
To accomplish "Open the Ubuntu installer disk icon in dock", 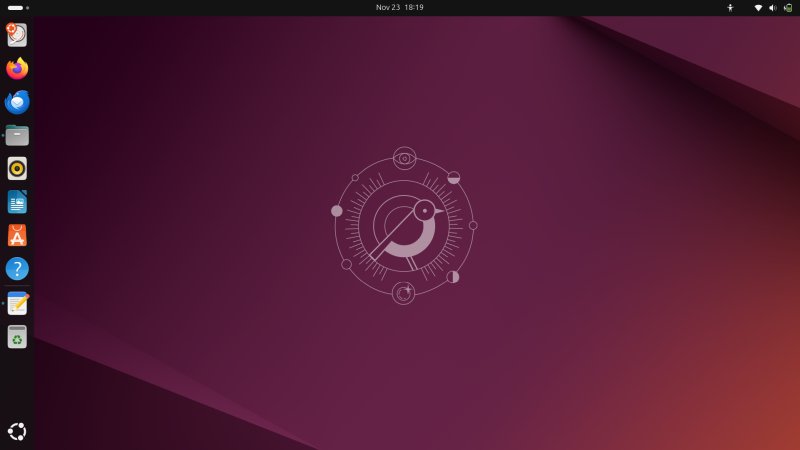I will [x=17, y=35].
